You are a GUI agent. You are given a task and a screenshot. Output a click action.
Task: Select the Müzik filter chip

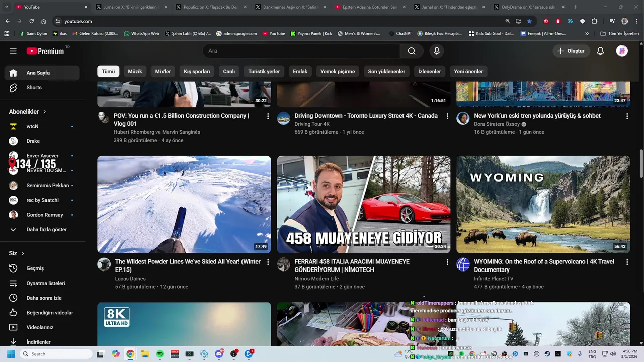[x=135, y=71]
